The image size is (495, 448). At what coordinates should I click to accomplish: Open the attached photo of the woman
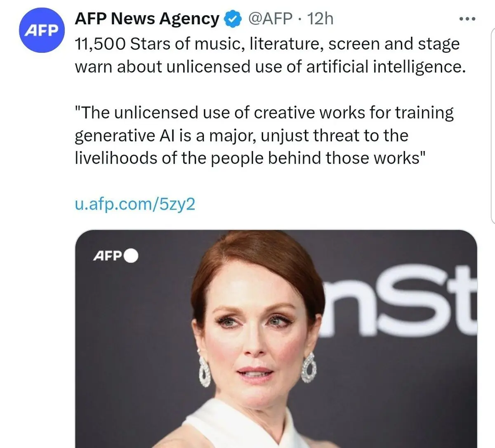pyautogui.click(x=276, y=339)
